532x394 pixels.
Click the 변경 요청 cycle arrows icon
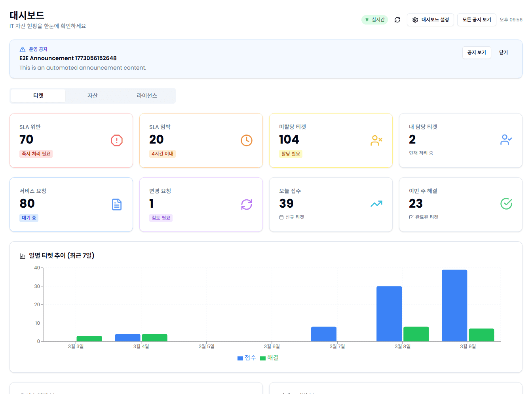coord(247,205)
